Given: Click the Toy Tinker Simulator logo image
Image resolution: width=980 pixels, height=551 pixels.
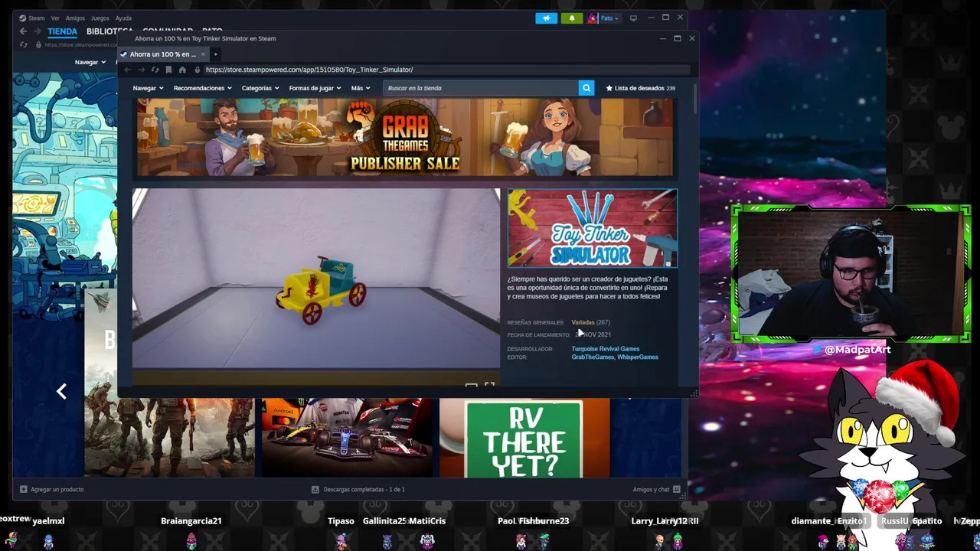Looking at the screenshot, I should point(592,228).
